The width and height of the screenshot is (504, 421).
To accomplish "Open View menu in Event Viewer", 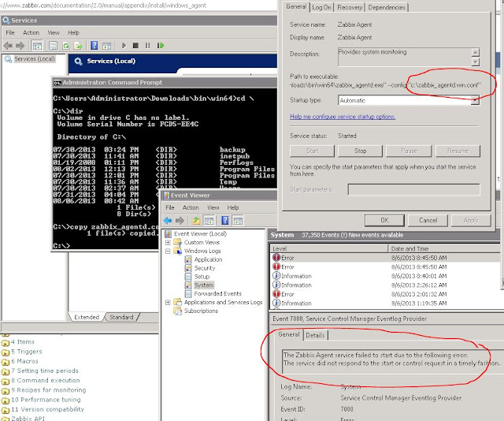I will 213,207.
